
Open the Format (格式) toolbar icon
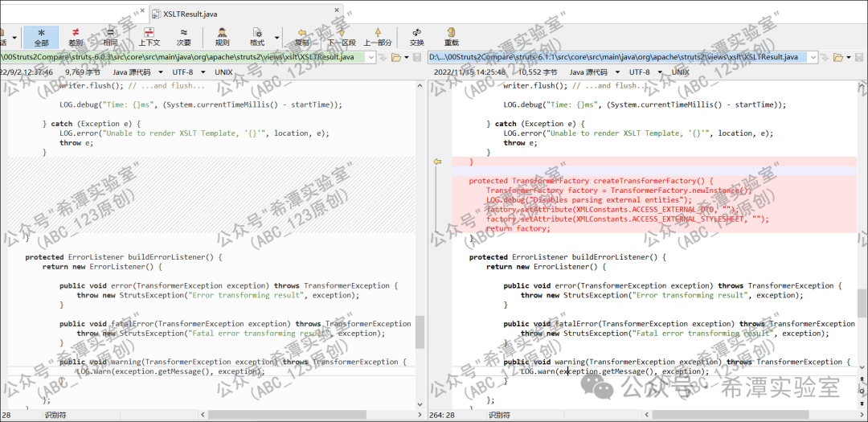(257, 35)
